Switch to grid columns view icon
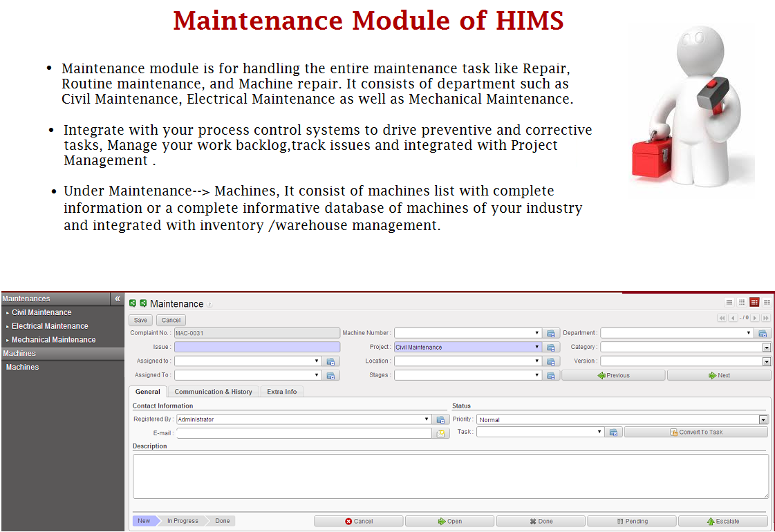 pyautogui.click(x=741, y=303)
